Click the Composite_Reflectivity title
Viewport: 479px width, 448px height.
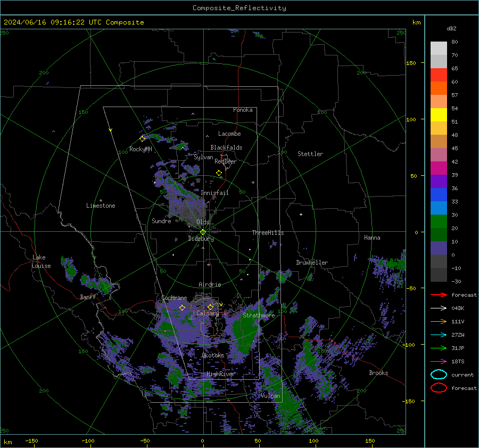click(240, 8)
